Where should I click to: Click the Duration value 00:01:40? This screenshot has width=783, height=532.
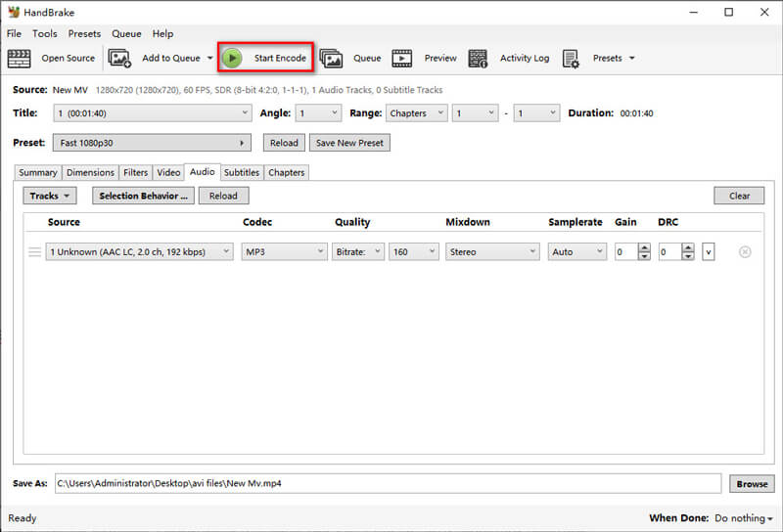pyautogui.click(x=637, y=113)
